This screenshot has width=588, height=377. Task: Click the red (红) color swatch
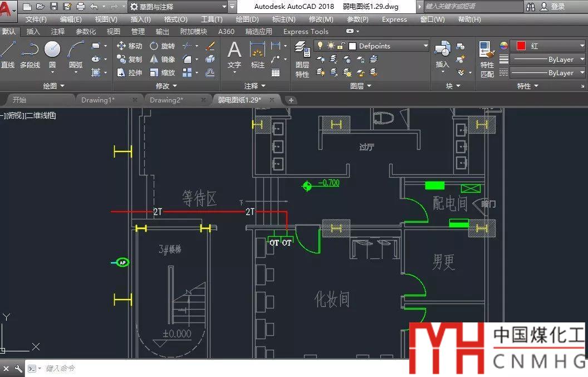pos(521,46)
